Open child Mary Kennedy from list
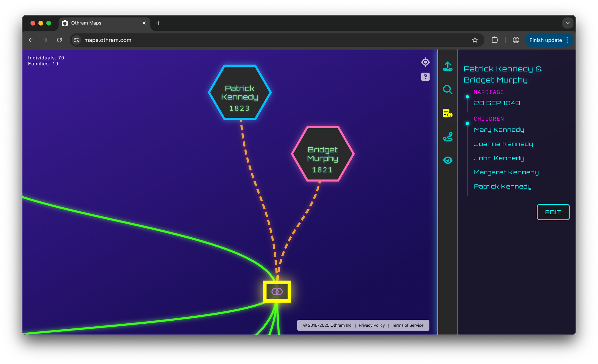 coord(499,130)
